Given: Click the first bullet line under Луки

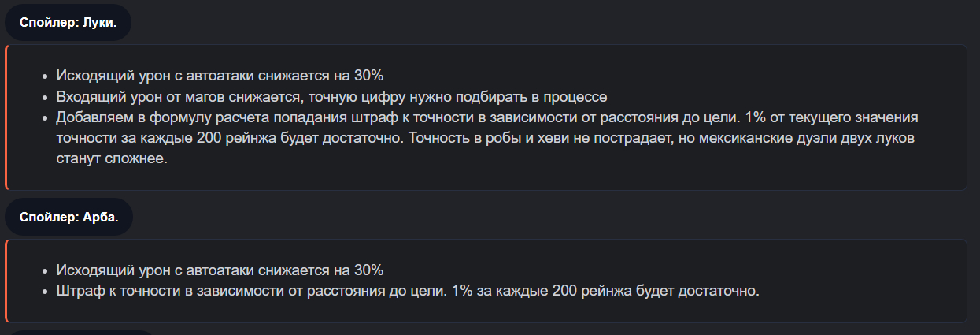Looking at the screenshot, I should 220,76.
